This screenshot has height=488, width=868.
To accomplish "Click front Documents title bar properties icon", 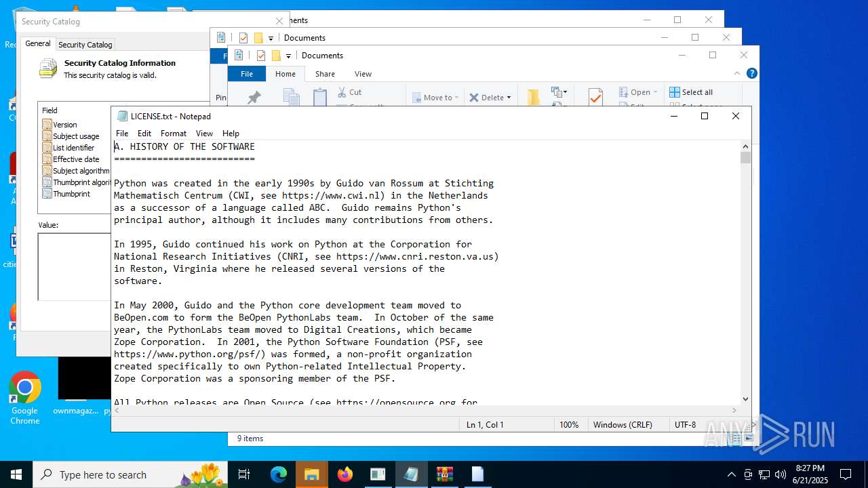I will [238, 56].
